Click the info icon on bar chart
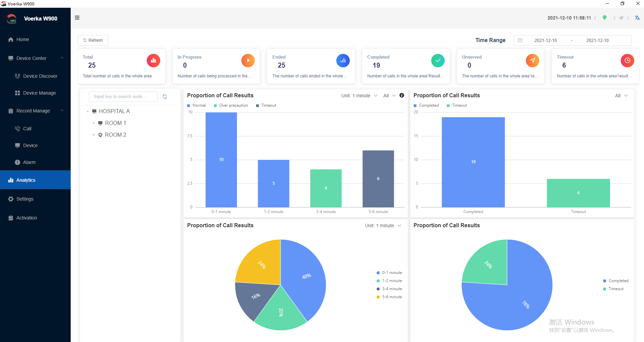The height and width of the screenshot is (342, 644). [402, 95]
